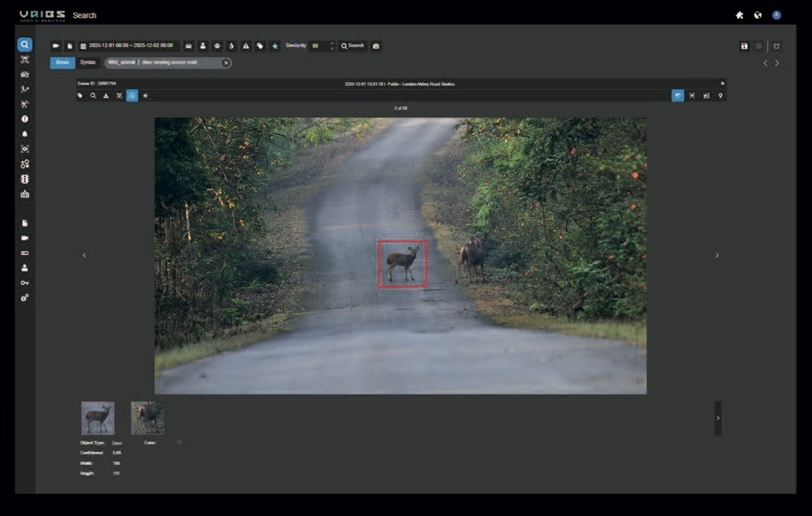The height and width of the screenshot is (516, 812).
Task: Expand the thumbnail strip with right chevron
Action: point(718,418)
